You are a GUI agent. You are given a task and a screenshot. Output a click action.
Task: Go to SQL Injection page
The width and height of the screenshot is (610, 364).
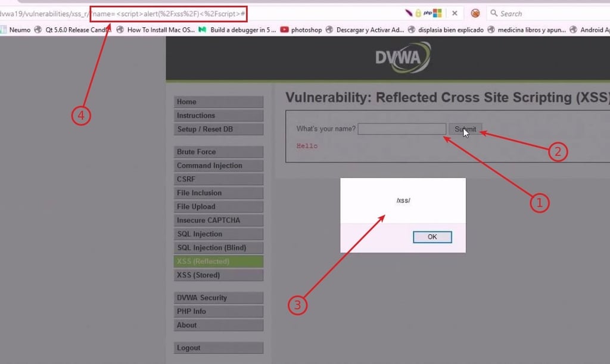click(x=218, y=234)
